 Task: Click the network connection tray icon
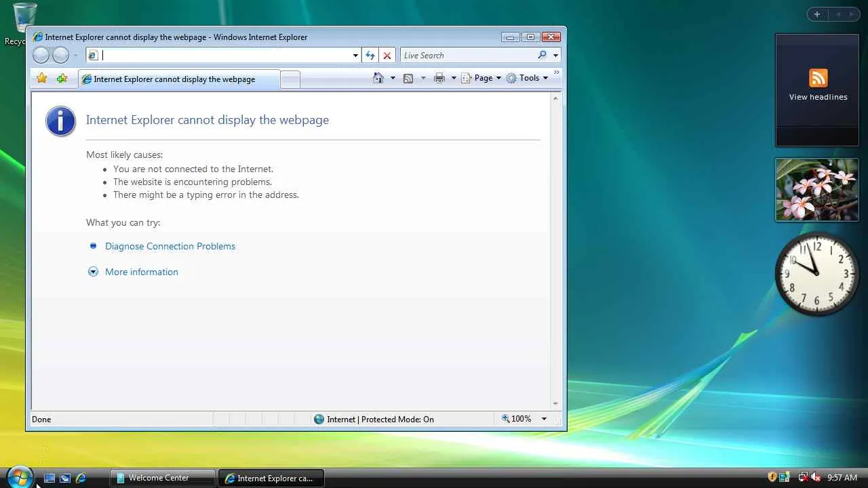(x=804, y=477)
